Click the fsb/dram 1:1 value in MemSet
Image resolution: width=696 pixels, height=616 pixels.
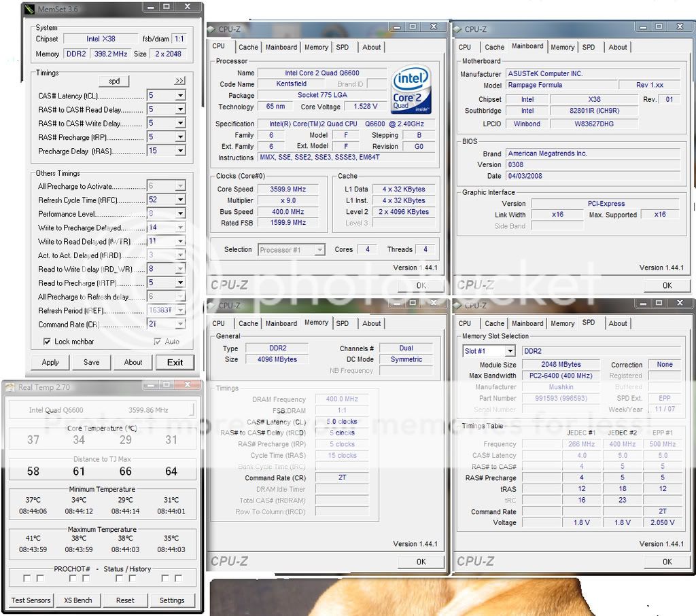tap(179, 39)
